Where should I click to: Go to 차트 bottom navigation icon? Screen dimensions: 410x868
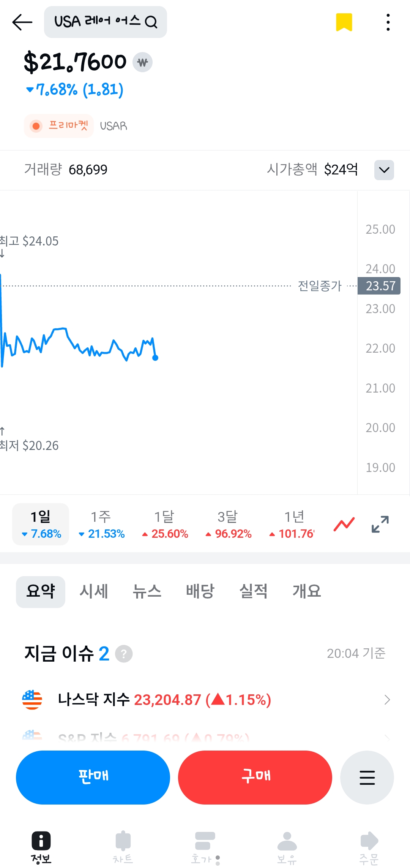coord(123,847)
